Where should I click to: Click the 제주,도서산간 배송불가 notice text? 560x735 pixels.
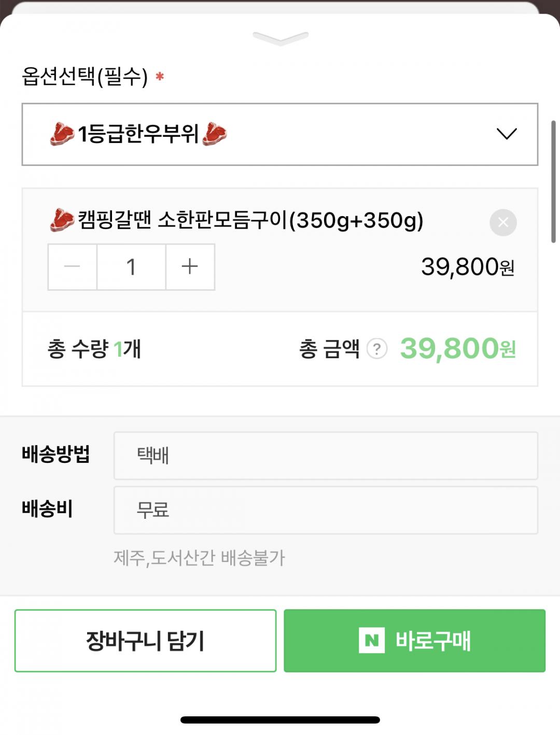click(199, 558)
